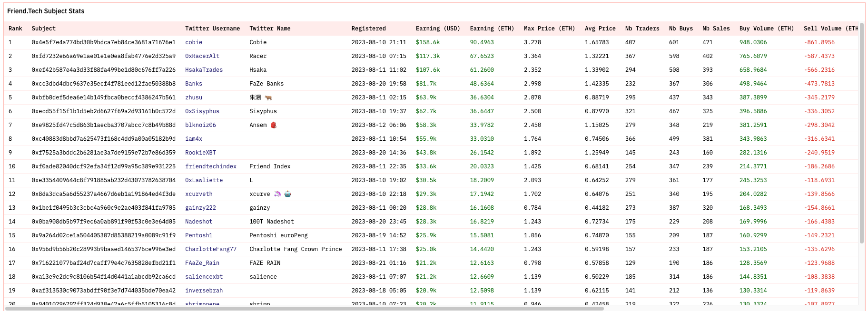This screenshot has height=311, width=868.
Task: Click the unicorn emoji beside xcurve
Action: tap(277, 194)
